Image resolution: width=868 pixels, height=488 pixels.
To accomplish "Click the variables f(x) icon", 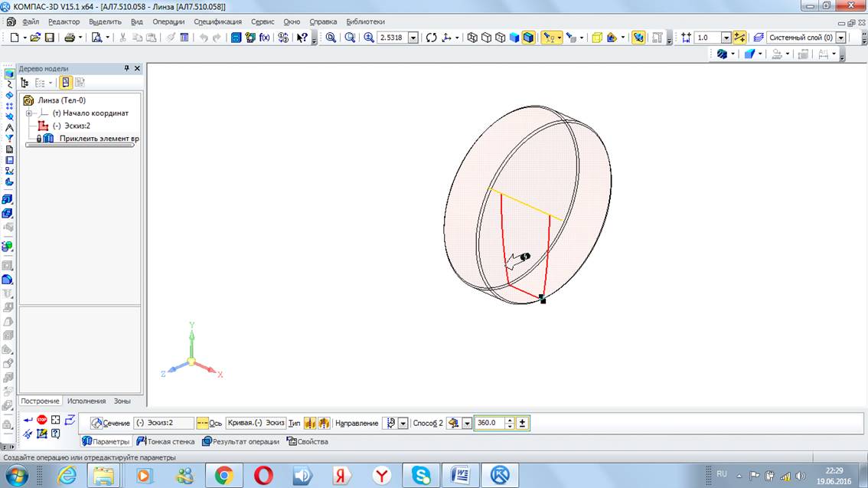I will (x=264, y=38).
